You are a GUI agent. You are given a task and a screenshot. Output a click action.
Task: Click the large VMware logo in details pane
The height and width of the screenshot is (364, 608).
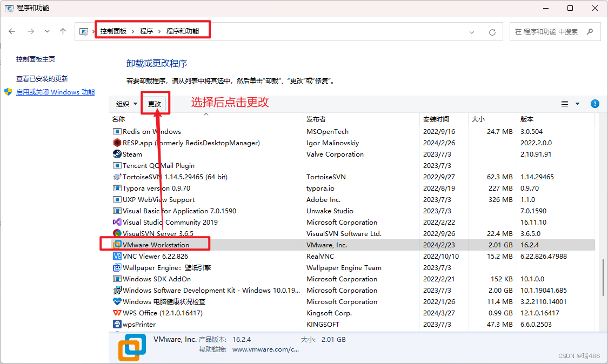pyautogui.click(x=132, y=347)
